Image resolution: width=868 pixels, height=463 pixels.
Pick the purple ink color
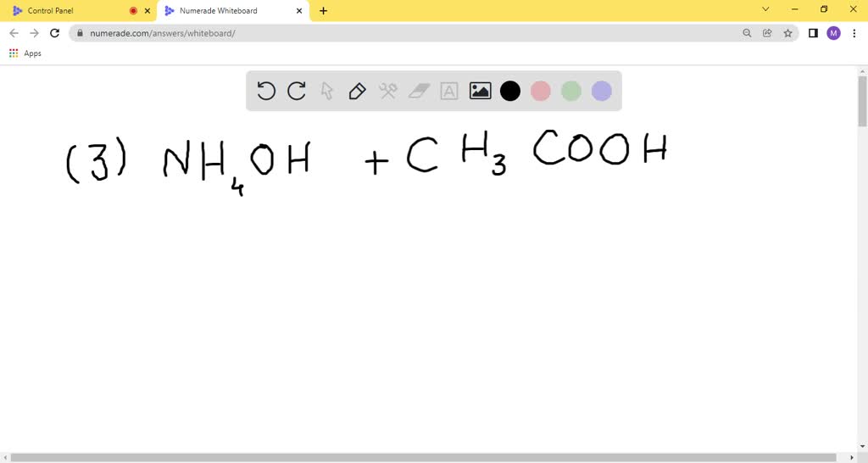[x=602, y=91]
